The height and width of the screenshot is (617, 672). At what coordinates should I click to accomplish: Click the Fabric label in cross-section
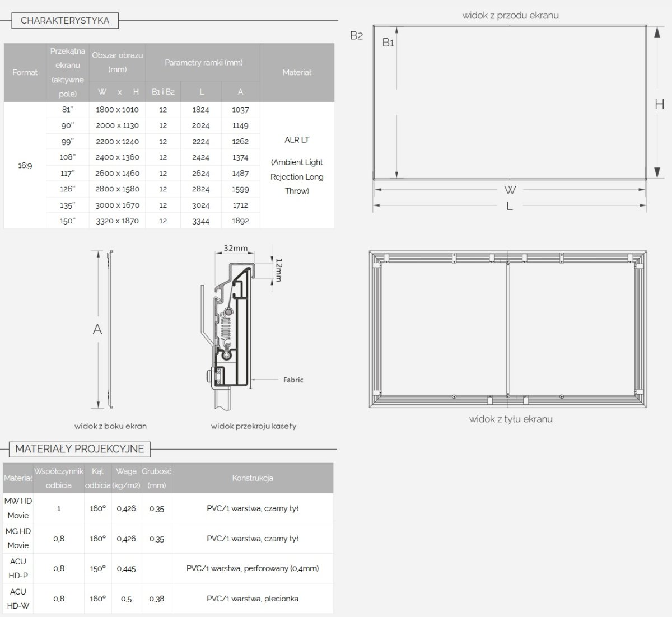[293, 380]
